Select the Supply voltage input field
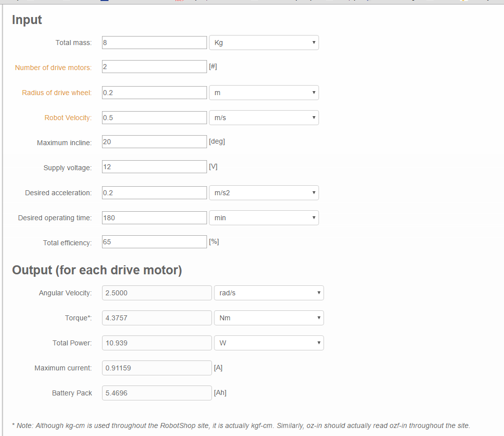 (154, 167)
